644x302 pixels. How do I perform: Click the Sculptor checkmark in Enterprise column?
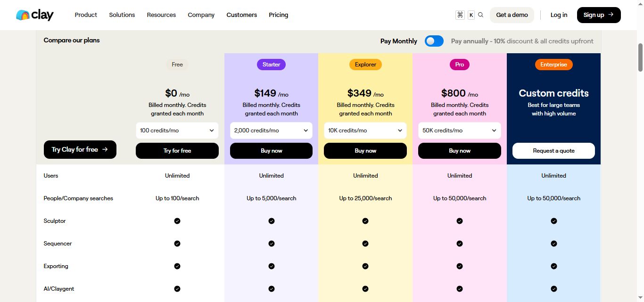pyautogui.click(x=553, y=220)
